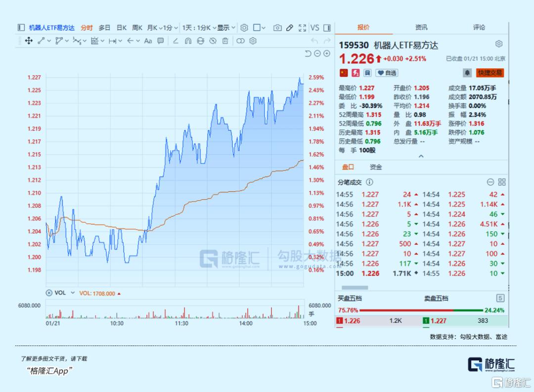Add stock to 自选 watchlist
This screenshot has width=534, height=392.
tap(387, 73)
